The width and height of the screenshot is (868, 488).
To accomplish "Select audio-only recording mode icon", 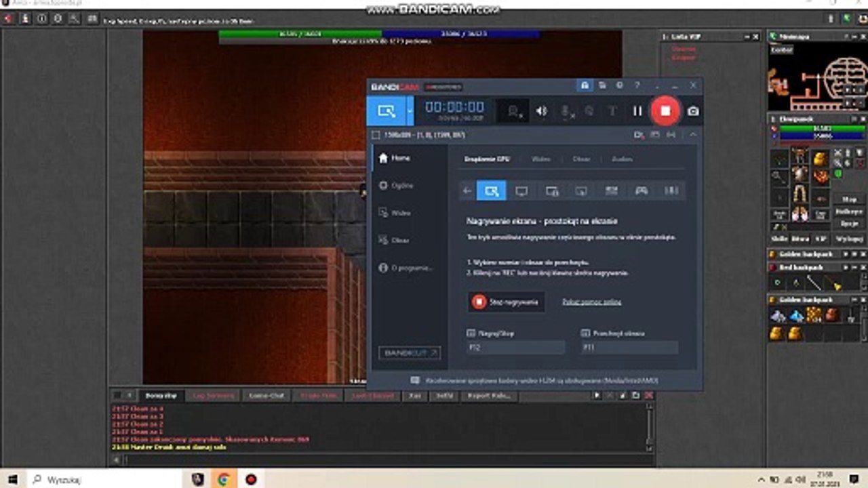I will coord(671,191).
